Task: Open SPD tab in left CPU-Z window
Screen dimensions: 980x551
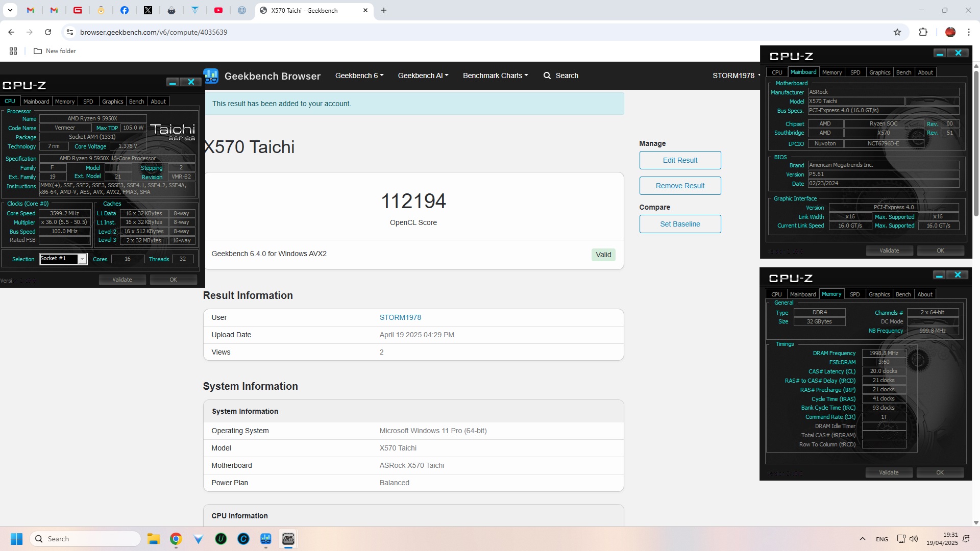Action: pos(88,102)
